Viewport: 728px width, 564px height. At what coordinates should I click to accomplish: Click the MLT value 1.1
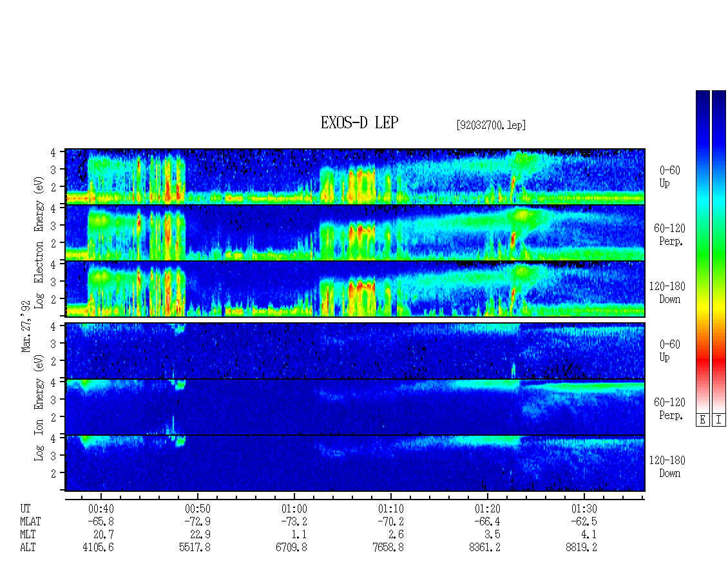click(299, 535)
